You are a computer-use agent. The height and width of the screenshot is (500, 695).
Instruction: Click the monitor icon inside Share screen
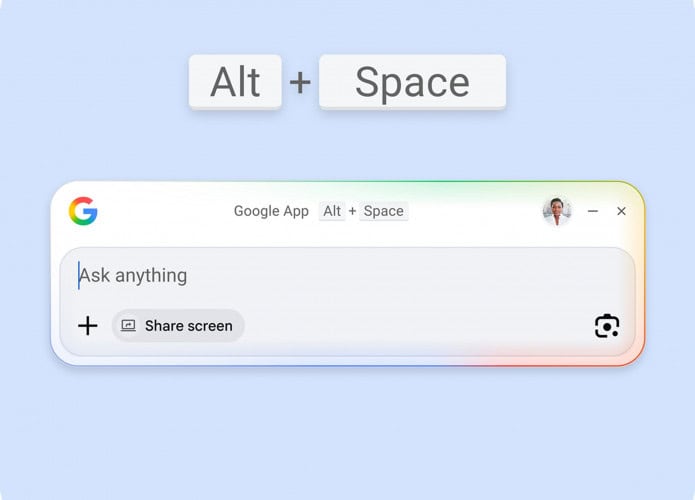128,326
